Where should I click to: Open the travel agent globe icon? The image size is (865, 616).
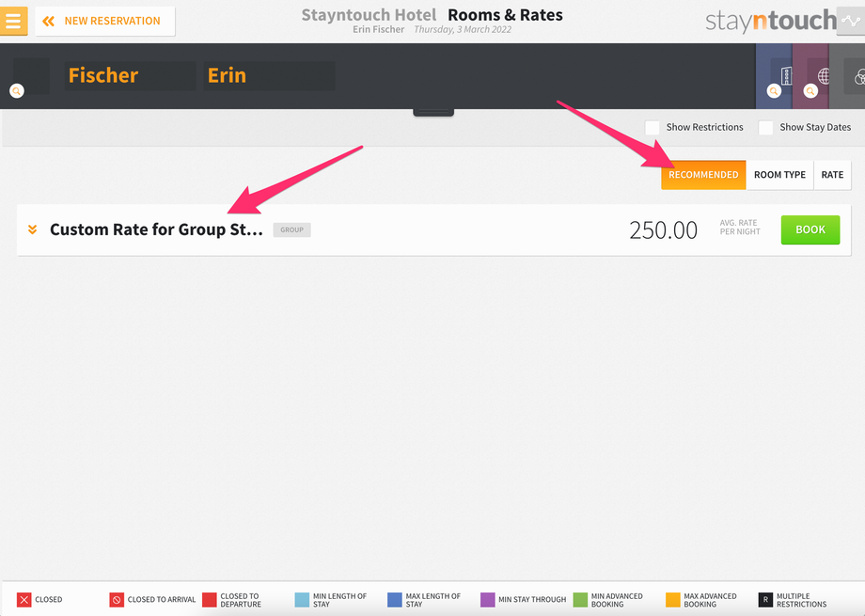pos(823,75)
